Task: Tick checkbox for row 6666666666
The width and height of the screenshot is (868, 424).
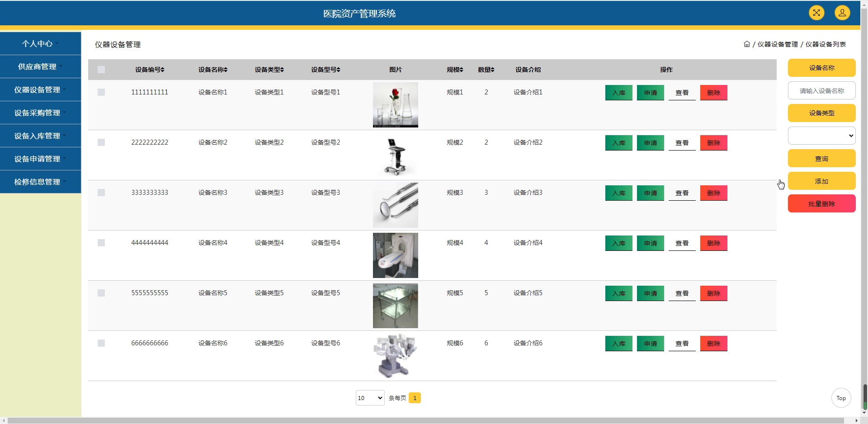Action: click(x=101, y=343)
